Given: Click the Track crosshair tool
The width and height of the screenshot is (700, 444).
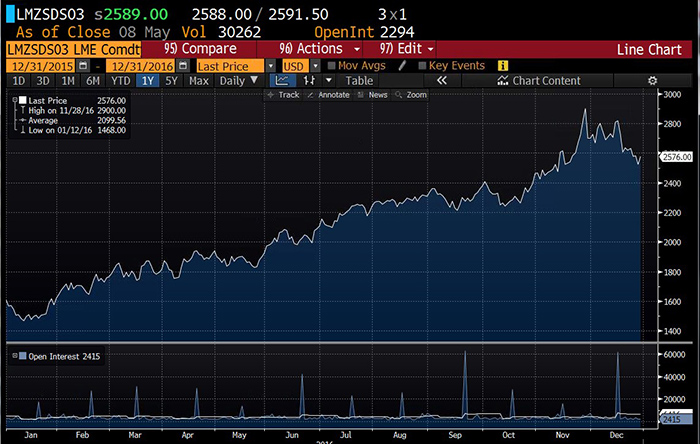Looking at the screenshot, I should (x=284, y=95).
